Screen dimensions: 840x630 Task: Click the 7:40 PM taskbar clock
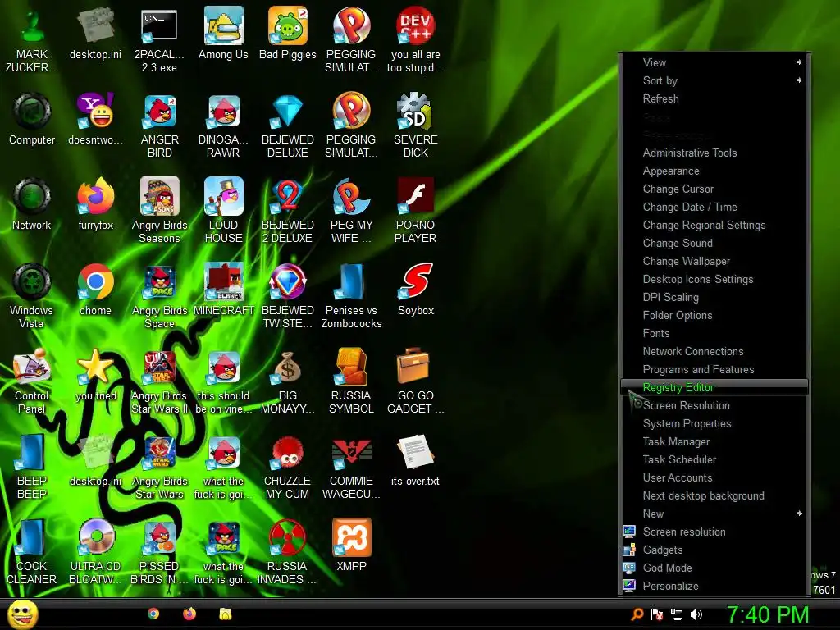click(x=768, y=614)
